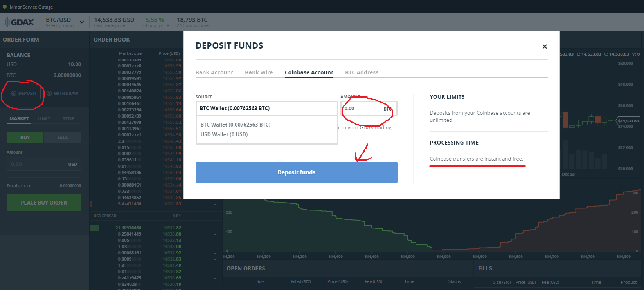
Task: Open the BTC Address tab
Action: [362, 72]
